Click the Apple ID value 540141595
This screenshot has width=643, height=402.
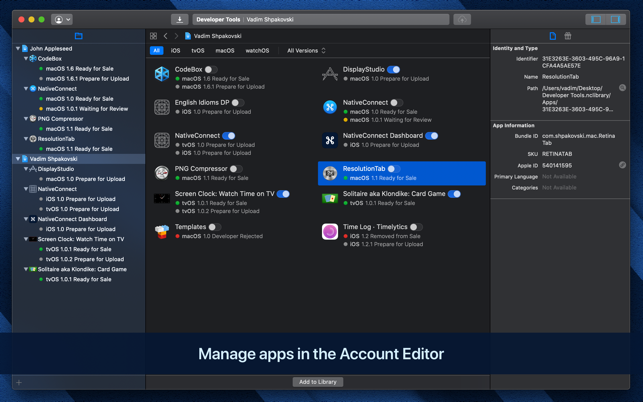[557, 165]
